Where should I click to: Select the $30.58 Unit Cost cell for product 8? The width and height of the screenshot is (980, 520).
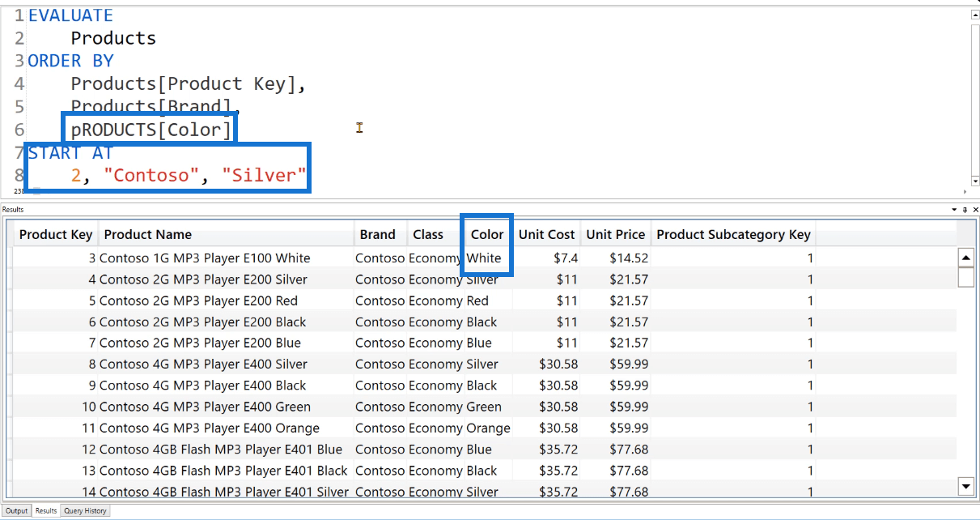pyautogui.click(x=546, y=364)
